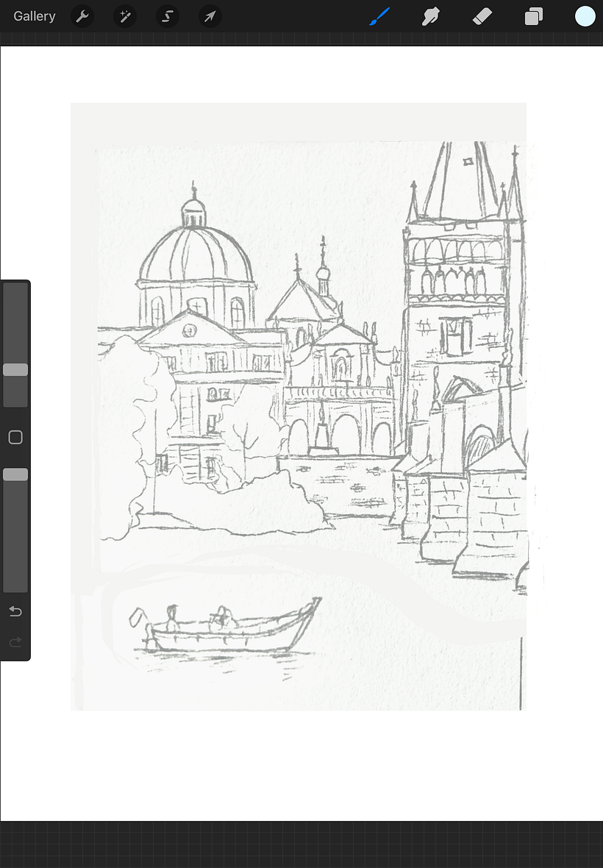Activate the Transform arrow tool
The image size is (603, 868).
point(210,16)
